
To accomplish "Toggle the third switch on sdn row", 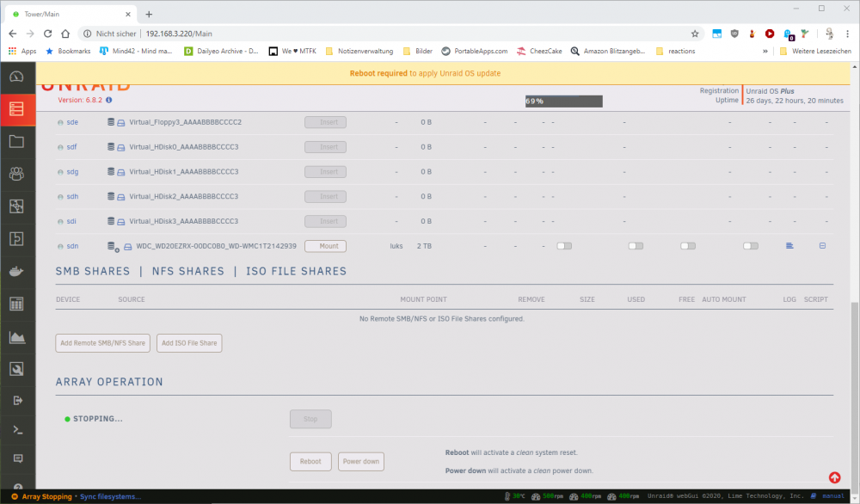I will click(688, 246).
